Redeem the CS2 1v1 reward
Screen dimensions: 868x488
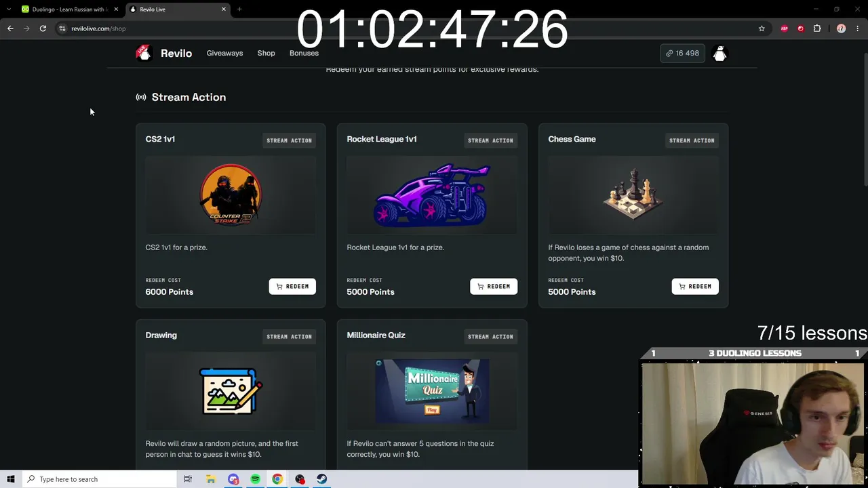point(292,286)
